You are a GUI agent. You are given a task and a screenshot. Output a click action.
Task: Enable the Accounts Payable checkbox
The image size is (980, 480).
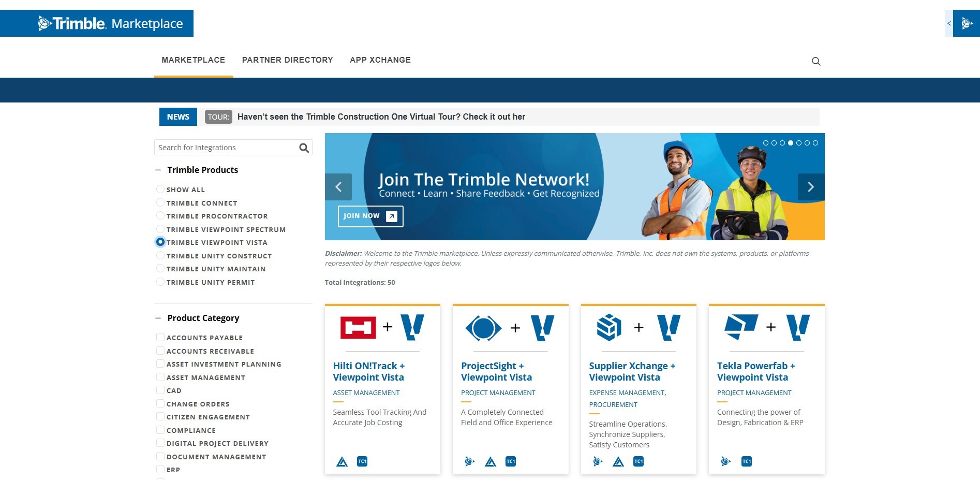tap(160, 337)
